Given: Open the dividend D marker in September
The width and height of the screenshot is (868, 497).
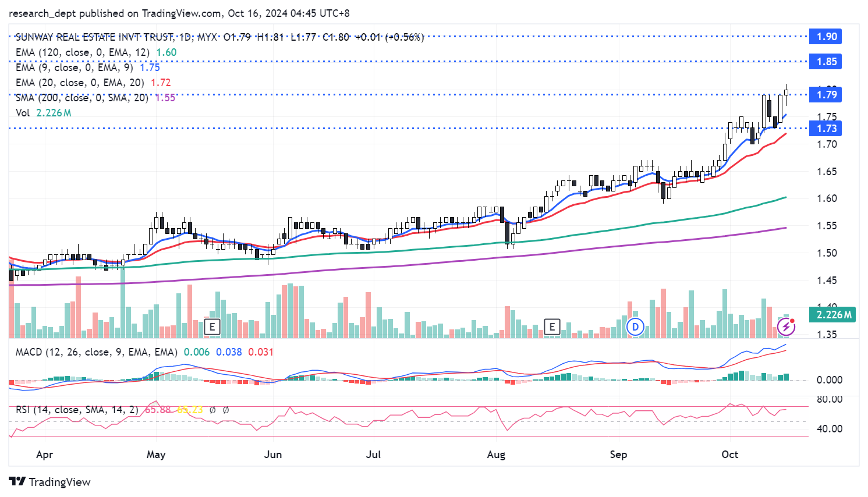Looking at the screenshot, I should (635, 327).
